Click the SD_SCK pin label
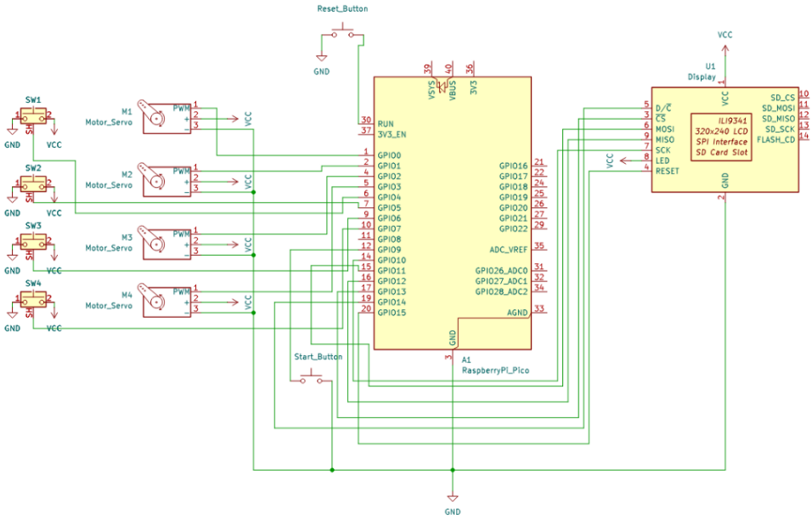Image resolution: width=812 pixels, height=519 pixels. (x=780, y=129)
